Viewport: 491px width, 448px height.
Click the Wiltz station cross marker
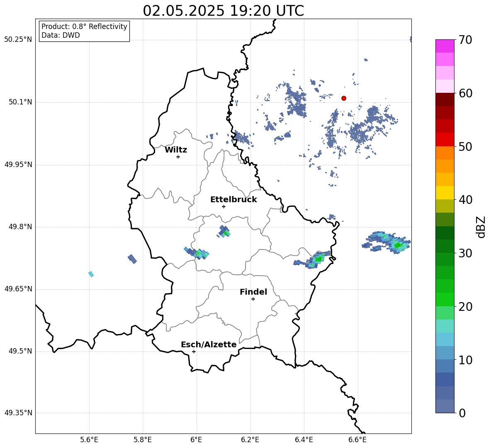(x=178, y=157)
